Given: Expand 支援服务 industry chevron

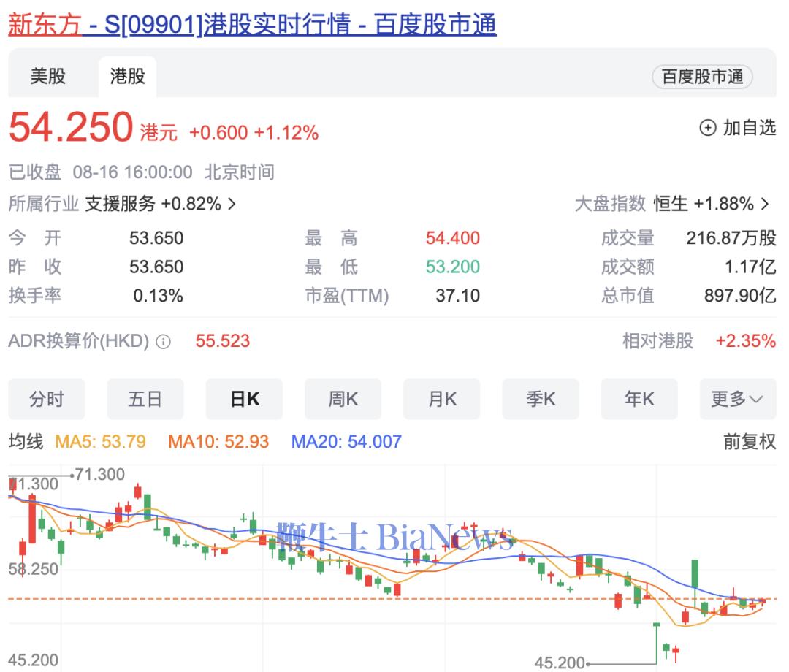Looking at the screenshot, I should pos(232,204).
